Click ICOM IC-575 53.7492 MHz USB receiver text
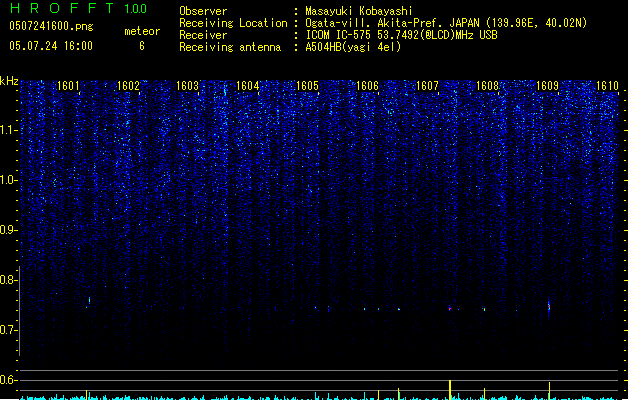 pos(401,35)
